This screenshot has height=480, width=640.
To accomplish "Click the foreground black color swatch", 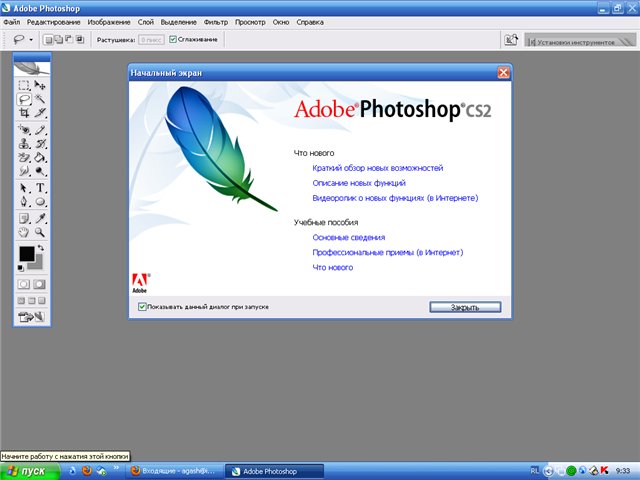I will tap(26, 254).
